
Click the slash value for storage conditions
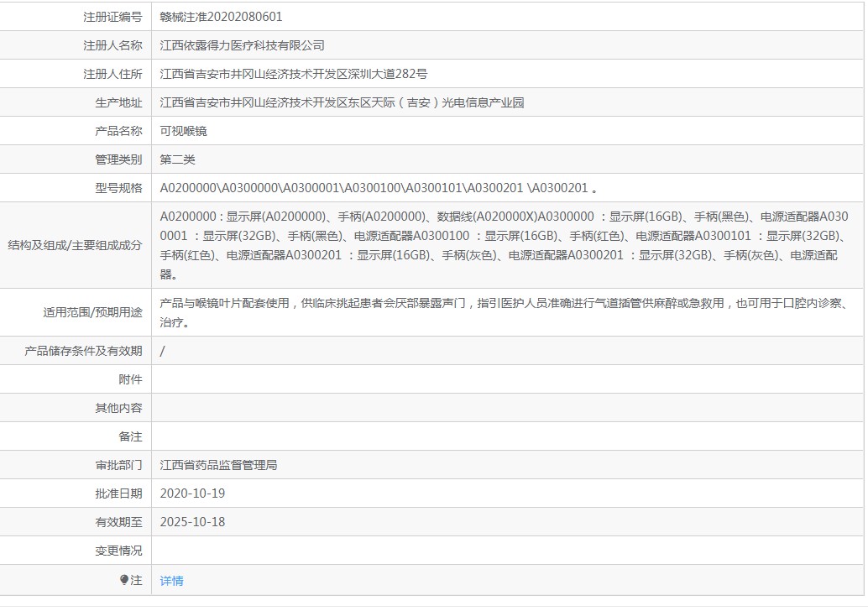162,351
